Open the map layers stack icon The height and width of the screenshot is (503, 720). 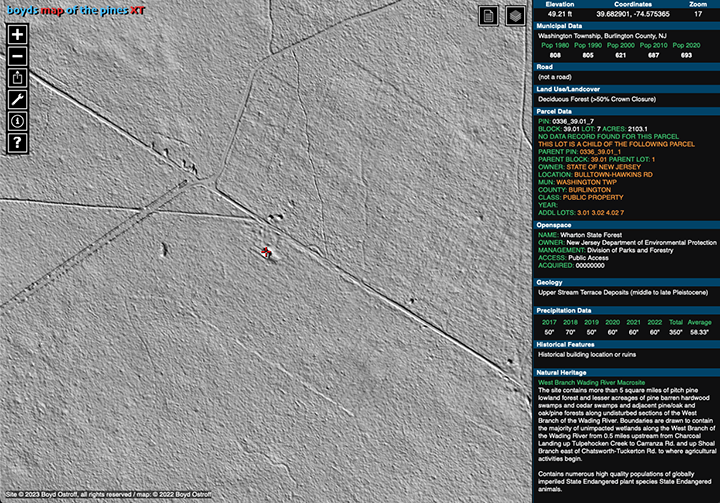coord(516,16)
